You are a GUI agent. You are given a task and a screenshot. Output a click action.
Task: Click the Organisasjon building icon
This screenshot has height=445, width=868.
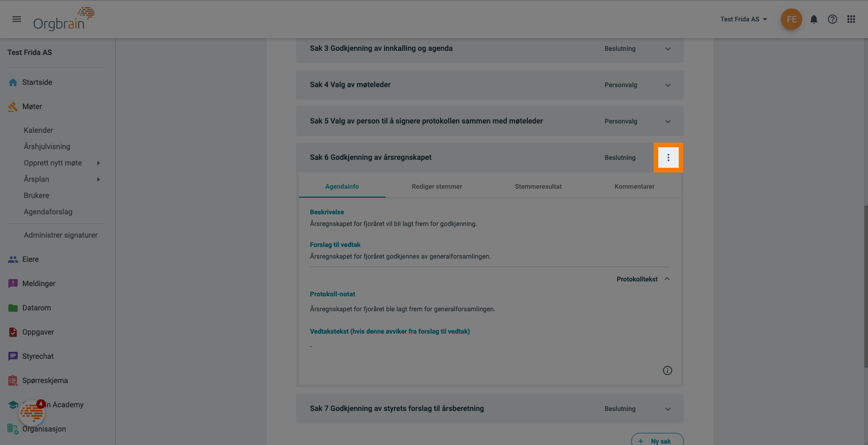click(13, 429)
